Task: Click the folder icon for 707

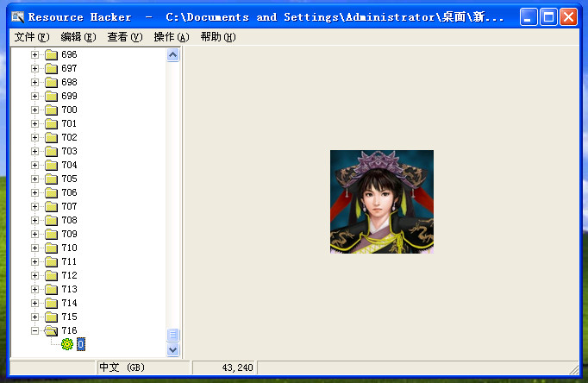Action: [x=52, y=207]
